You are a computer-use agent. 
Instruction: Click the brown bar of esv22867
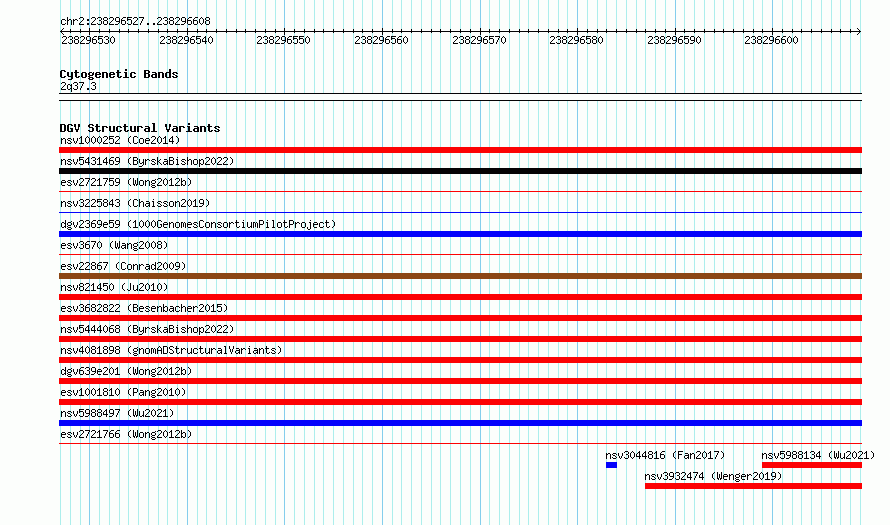pos(460,276)
